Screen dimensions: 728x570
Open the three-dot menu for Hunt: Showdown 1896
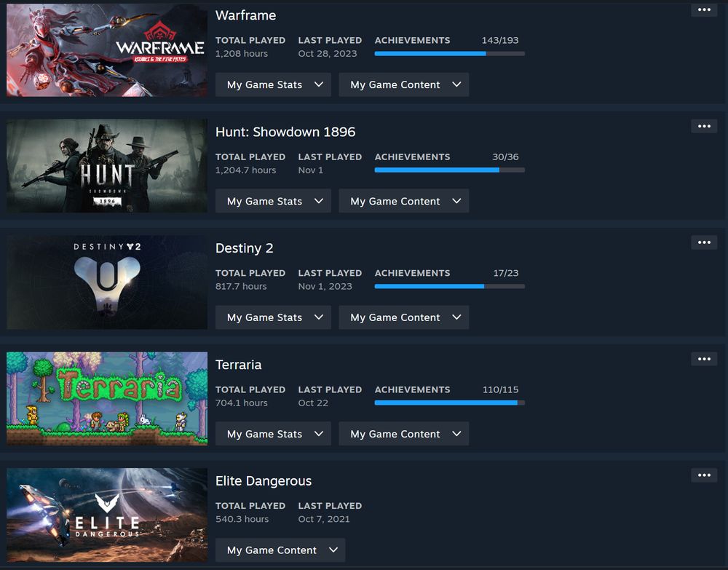tap(704, 126)
